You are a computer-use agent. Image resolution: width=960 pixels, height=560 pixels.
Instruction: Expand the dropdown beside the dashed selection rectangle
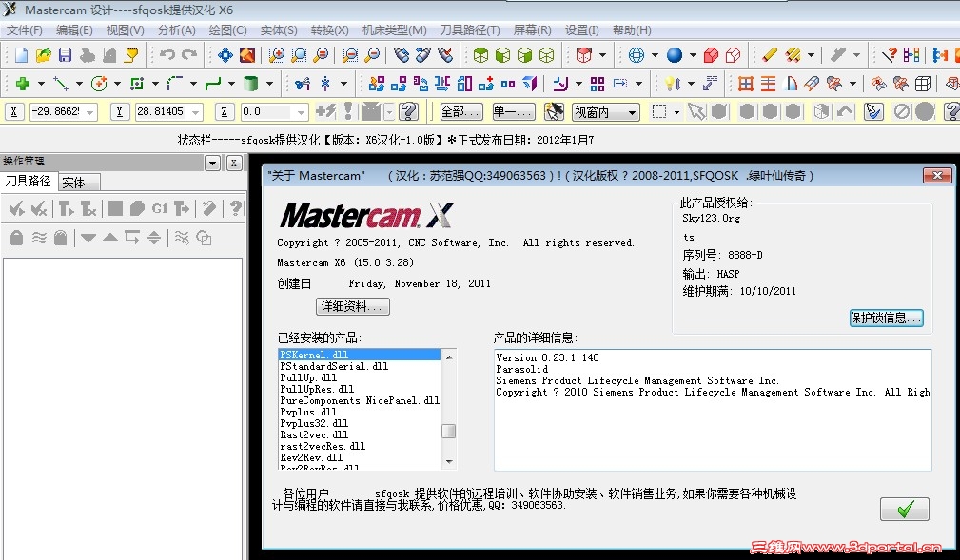676,112
